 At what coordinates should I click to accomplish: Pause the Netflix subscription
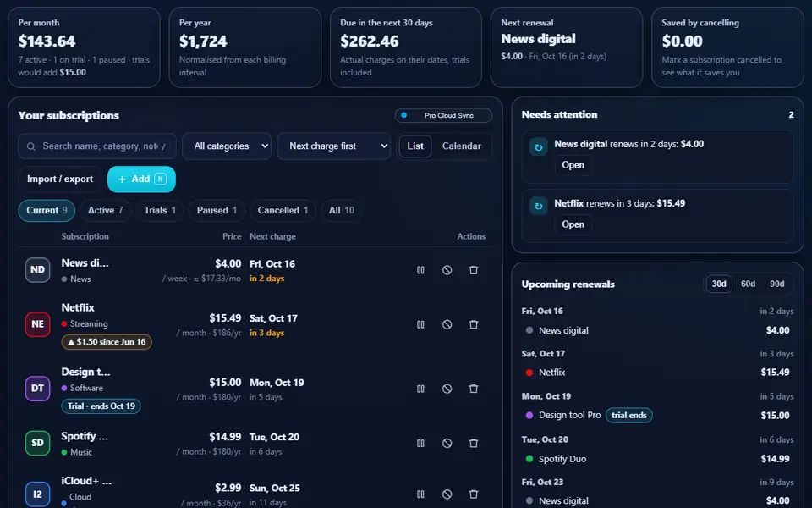(420, 324)
